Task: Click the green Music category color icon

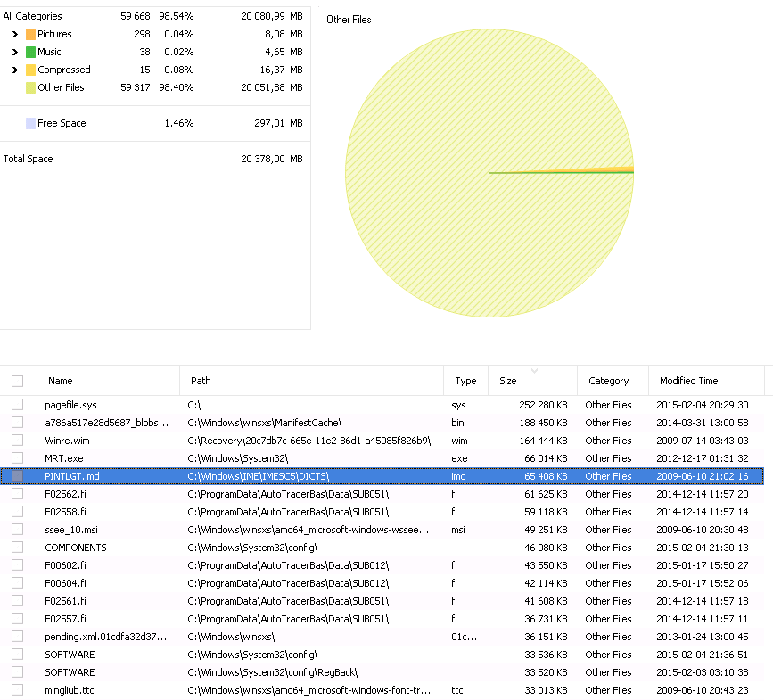Action: 30,52
